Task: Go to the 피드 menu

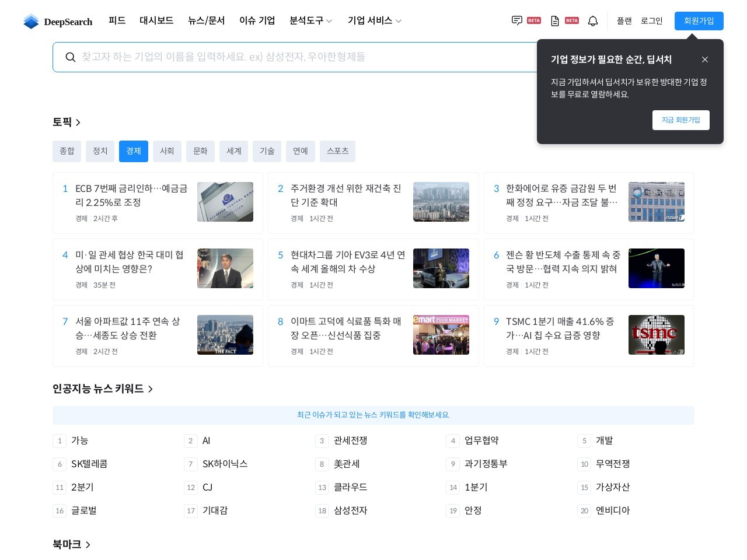Action: [x=117, y=21]
